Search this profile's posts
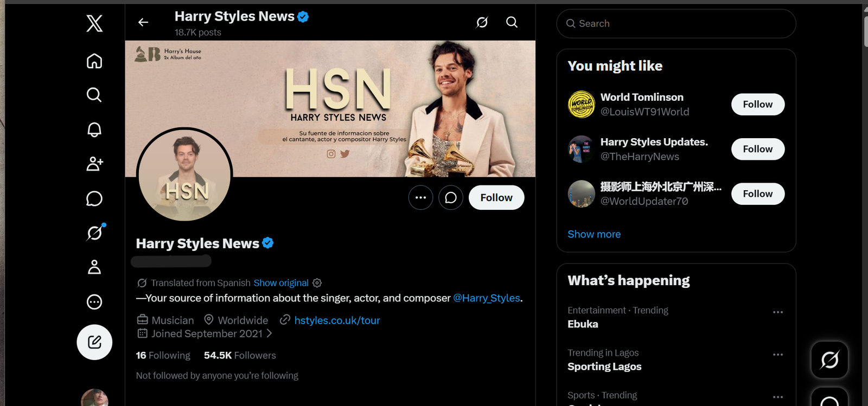This screenshot has width=868, height=406. (x=512, y=22)
